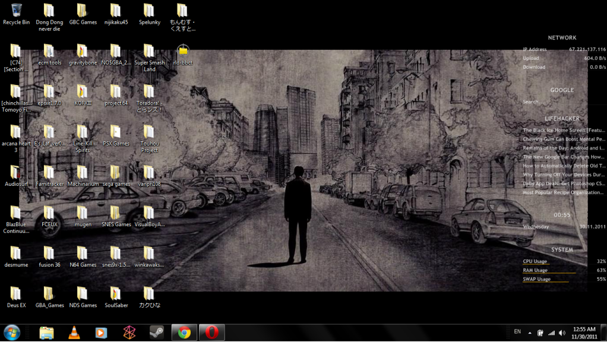Select the mugen folder
The image size is (607, 364).
[x=83, y=216]
